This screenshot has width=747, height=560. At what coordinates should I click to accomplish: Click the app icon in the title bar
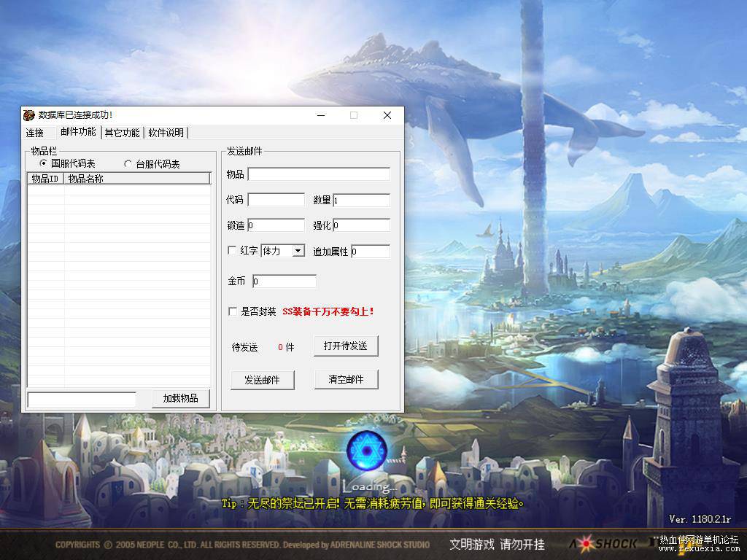point(29,114)
